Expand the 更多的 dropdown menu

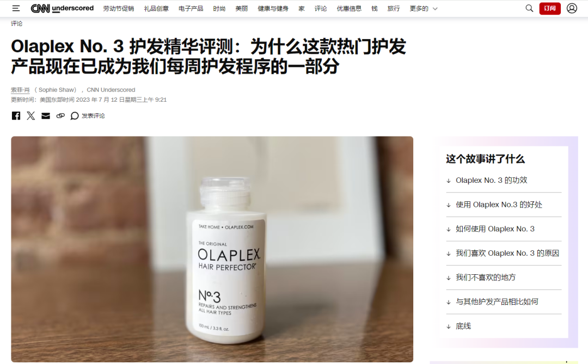tap(424, 8)
